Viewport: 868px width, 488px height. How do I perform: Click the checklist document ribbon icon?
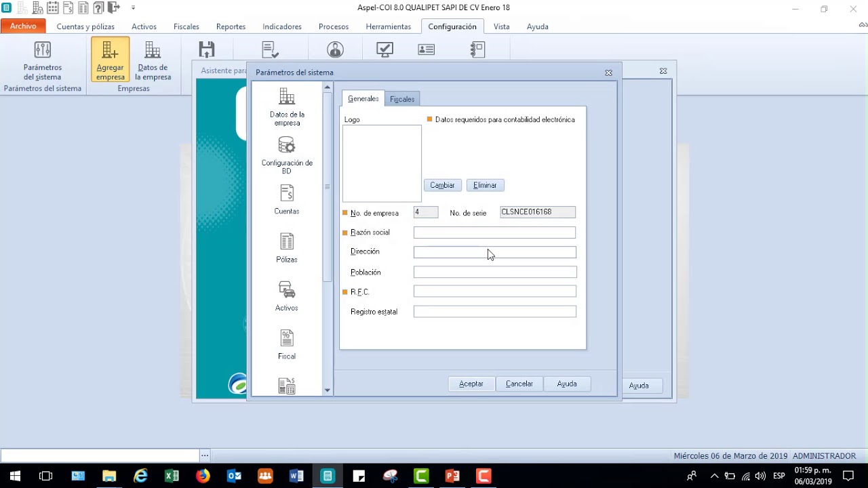[x=270, y=49]
